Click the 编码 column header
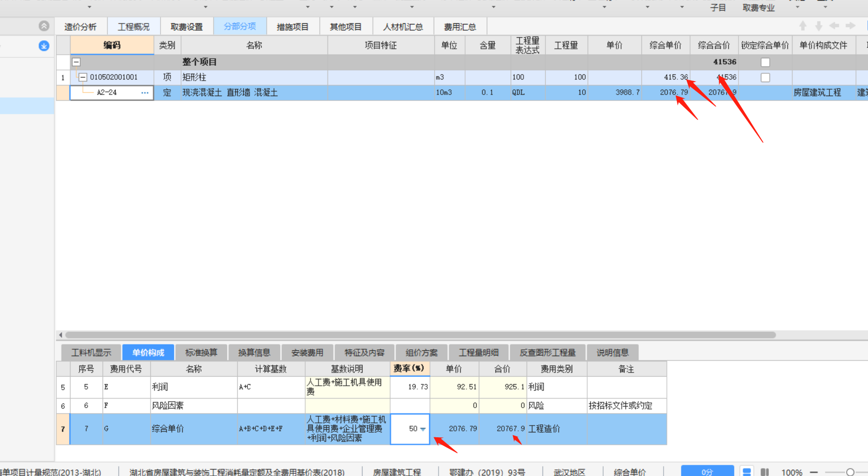868x476 pixels. pos(112,45)
